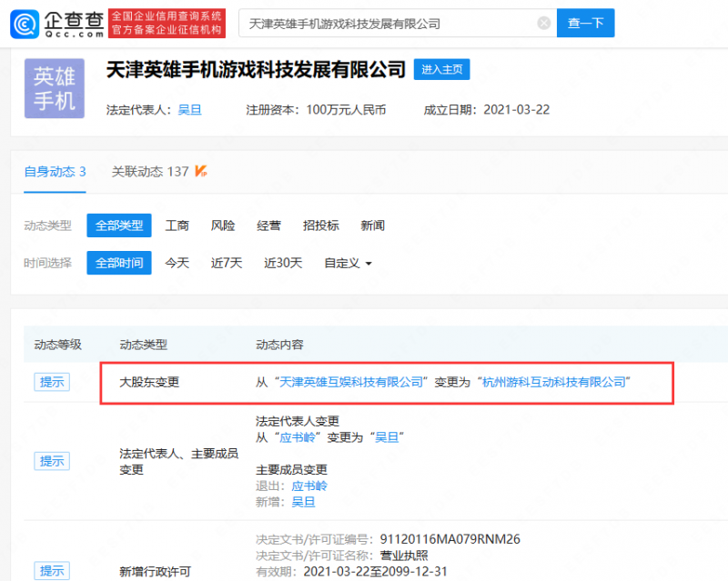Click the VIP badge beside 关联动态 137
The image size is (728, 581).
click(x=202, y=170)
